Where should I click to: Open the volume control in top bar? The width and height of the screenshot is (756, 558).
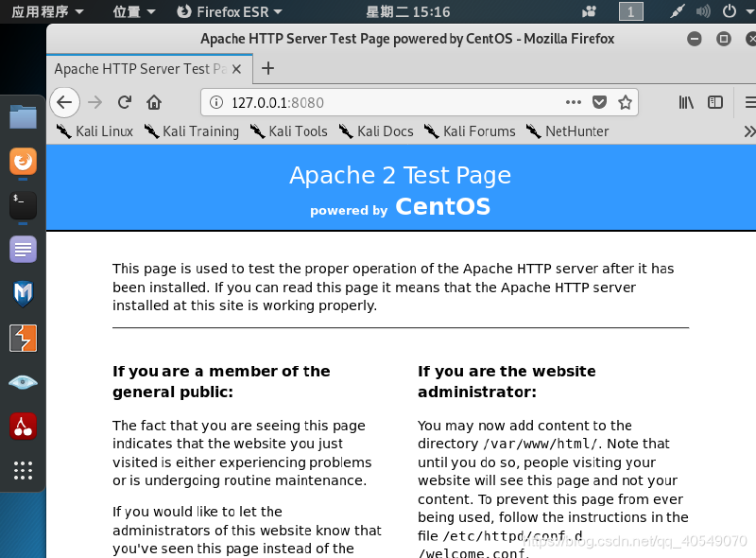pos(703,11)
